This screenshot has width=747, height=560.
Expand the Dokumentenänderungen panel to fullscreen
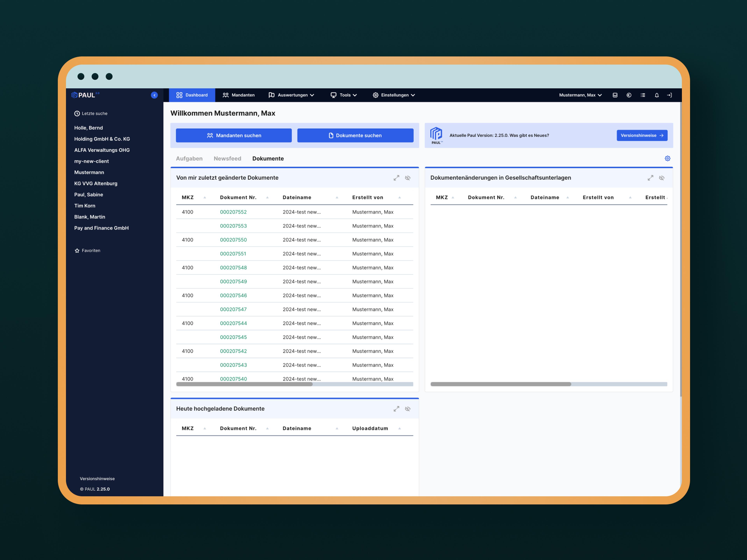click(650, 178)
